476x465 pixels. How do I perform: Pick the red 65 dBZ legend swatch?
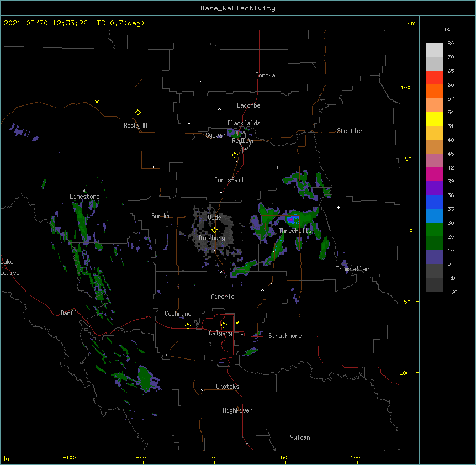(434, 77)
